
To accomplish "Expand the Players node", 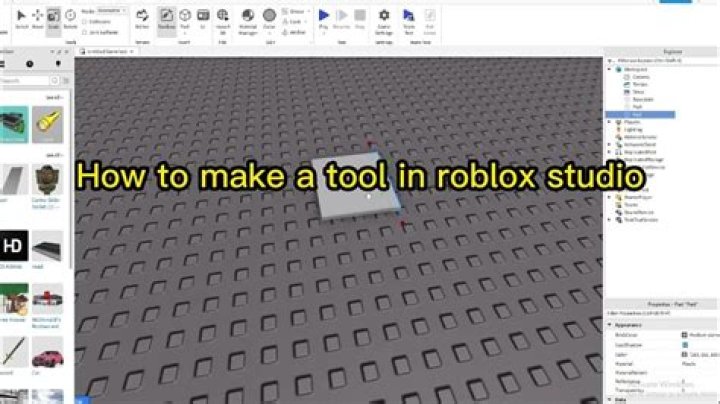I will point(610,122).
